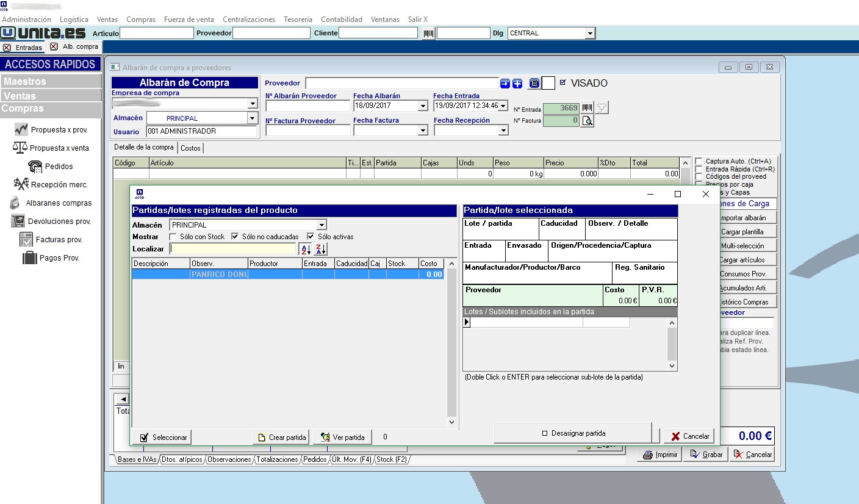The height and width of the screenshot is (504, 859).
Task: Enable Códigos del proveed checkbox
Action: coord(699,177)
